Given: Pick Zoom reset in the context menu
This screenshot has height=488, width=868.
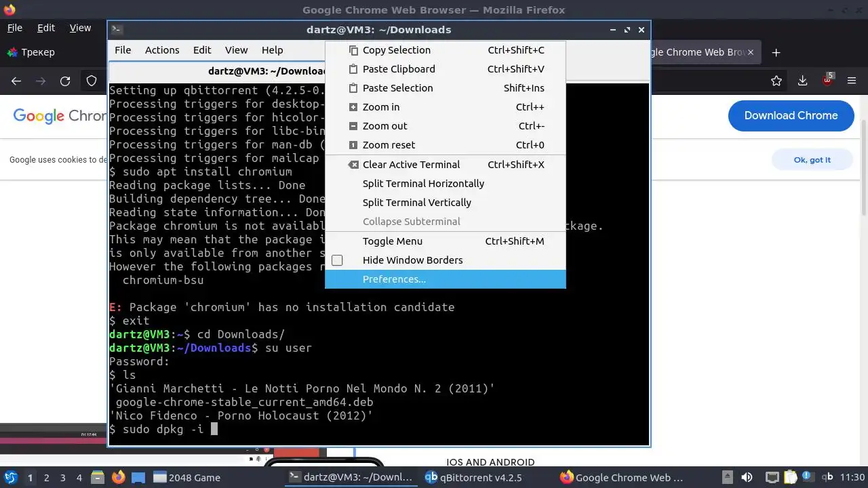Looking at the screenshot, I should 445,145.
